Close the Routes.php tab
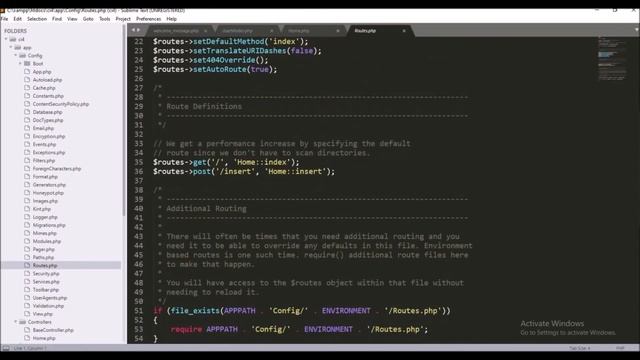Screen dimensions: 640x360 coord(404,31)
